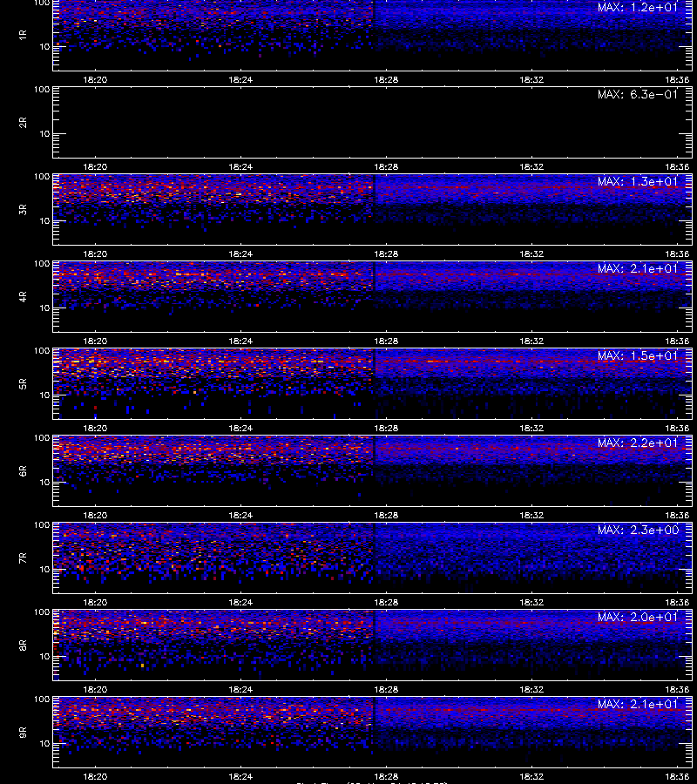This screenshot has width=697, height=784.
Task: Select the 'MAX: 1.2e+01' text in panel 1R
Action: [638, 8]
